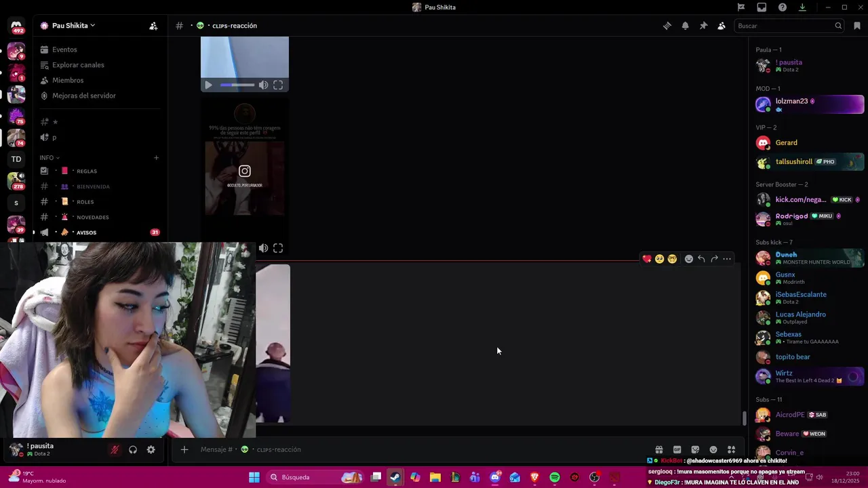Screen dimensions: 868x488
Task: Open Eventos in server sidebar
Action: 100,49
